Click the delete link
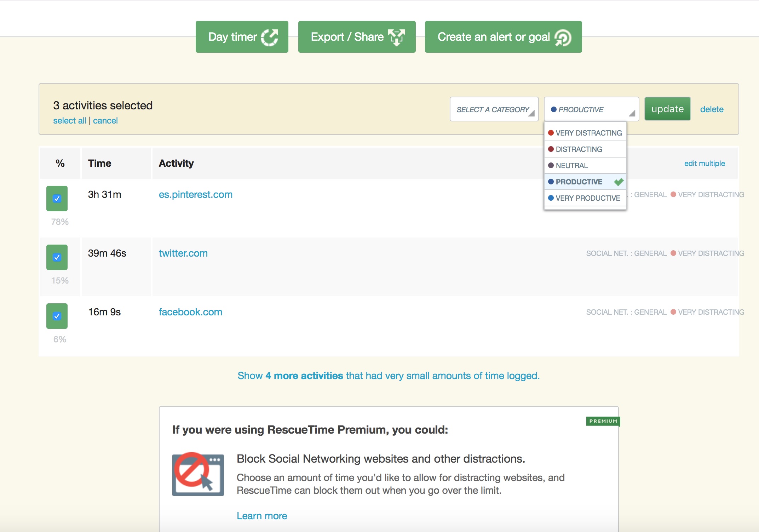Screen dimensions: 759x532 [712, 109]
